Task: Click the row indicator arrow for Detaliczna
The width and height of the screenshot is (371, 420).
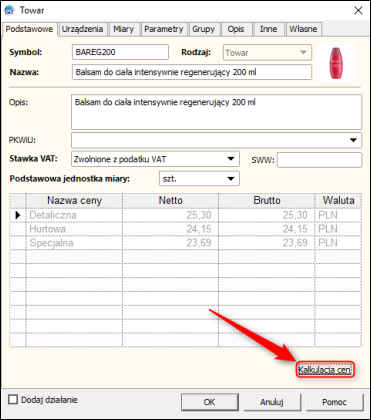Action: [18, 215]
